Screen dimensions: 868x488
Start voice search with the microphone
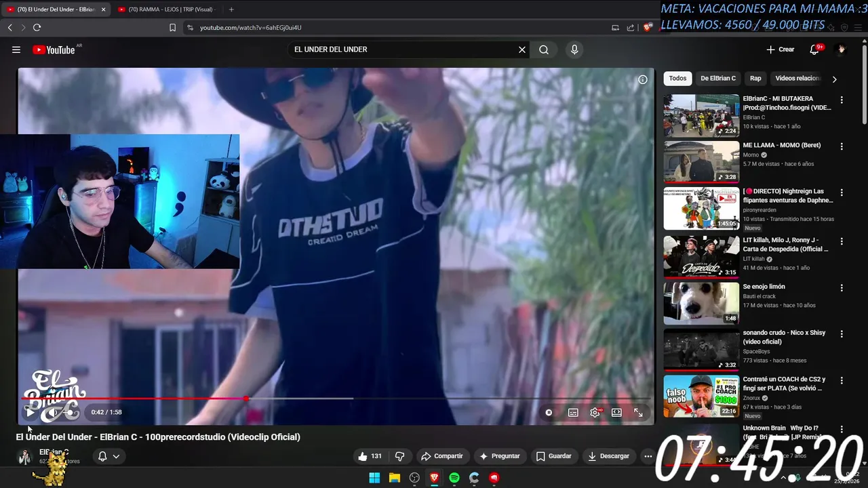tap(574, 49)
